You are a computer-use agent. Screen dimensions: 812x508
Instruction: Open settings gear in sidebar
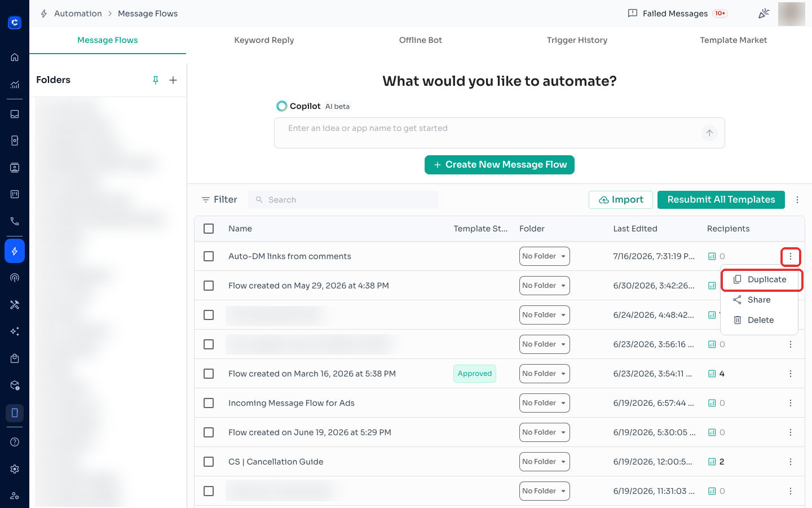[x=15, y=469]
